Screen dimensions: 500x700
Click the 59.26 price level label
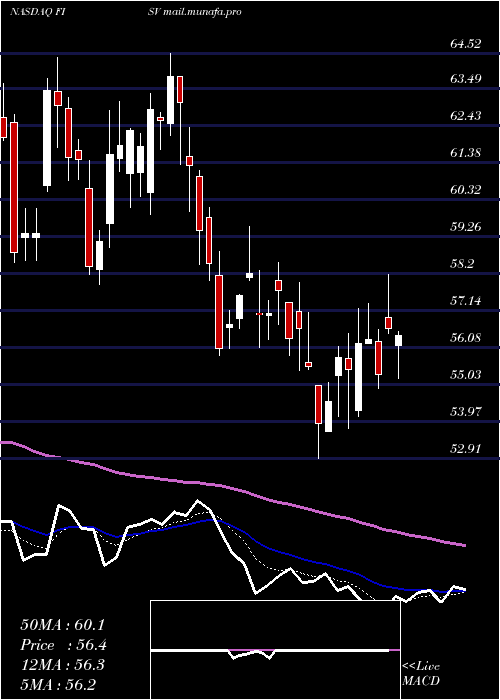click(x=466, y=227)
